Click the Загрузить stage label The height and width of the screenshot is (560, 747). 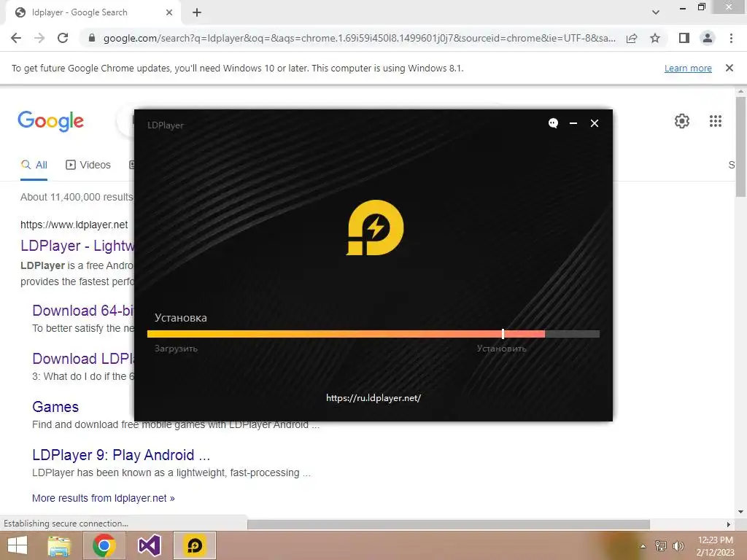pyautogui.click(x=176, y=349)
